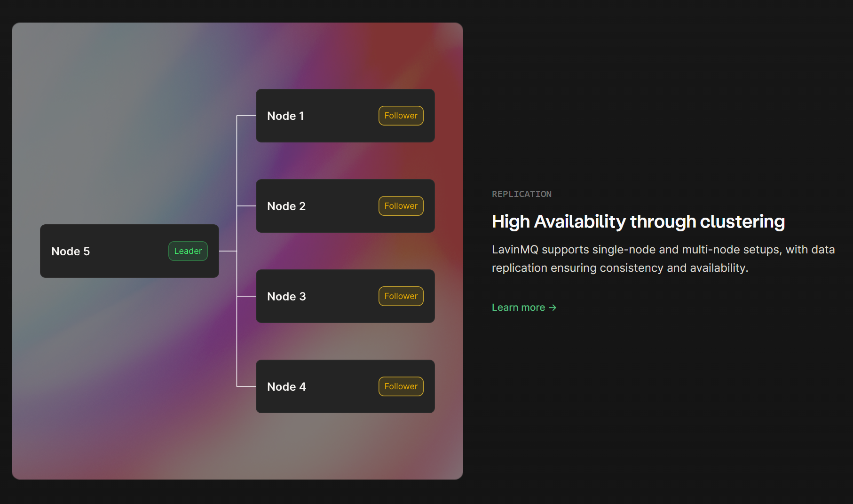Select the "Node 2" label text
The height and width of the screenshot is (504, 853).
tap(286, 206)
